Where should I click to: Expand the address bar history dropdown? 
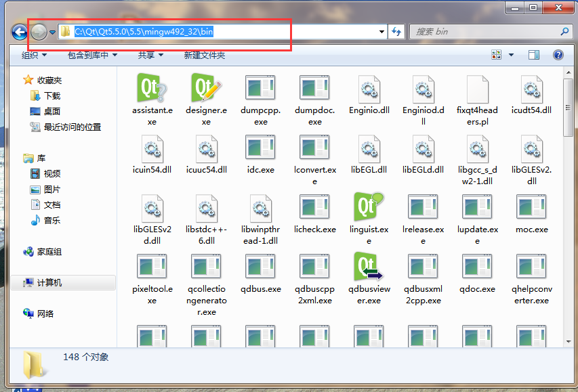click(382, 32)
